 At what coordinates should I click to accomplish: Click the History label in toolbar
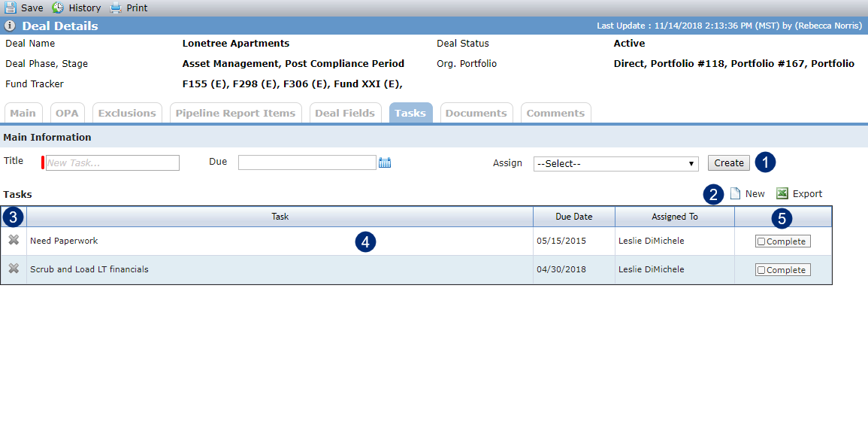(85, 8)
